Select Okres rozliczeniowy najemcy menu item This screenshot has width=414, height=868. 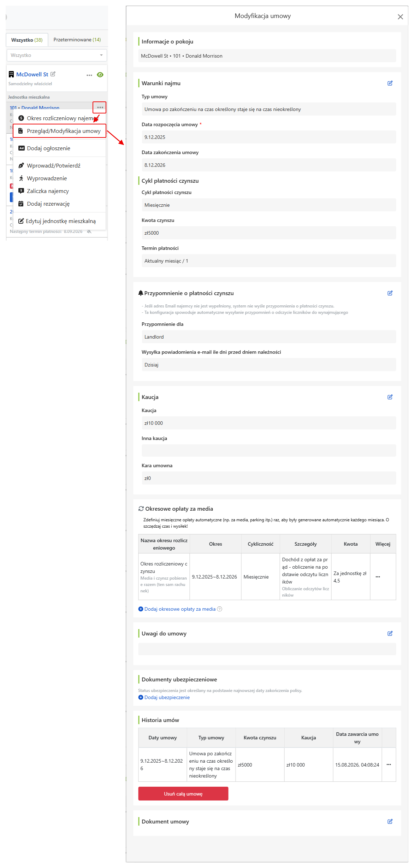pos(59,118)
